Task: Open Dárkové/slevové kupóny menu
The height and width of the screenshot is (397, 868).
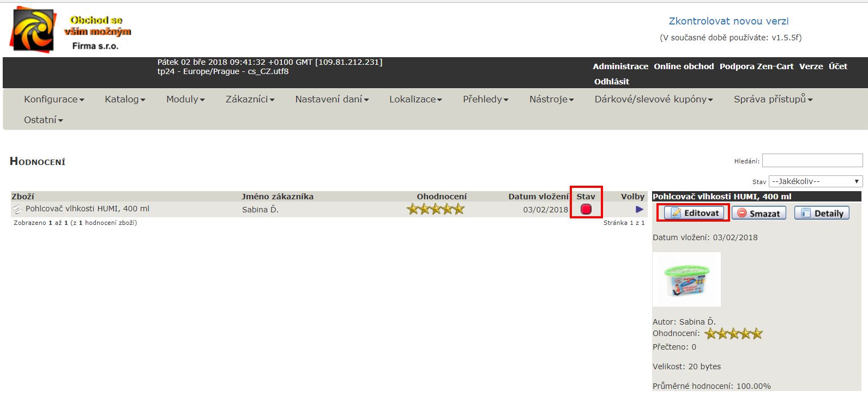Action: point(653,99)
